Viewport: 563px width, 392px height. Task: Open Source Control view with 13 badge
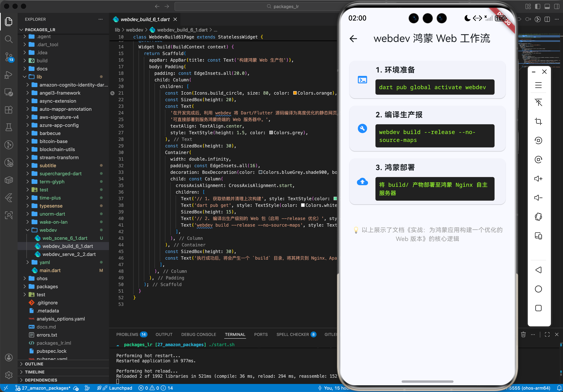(9, 57)
